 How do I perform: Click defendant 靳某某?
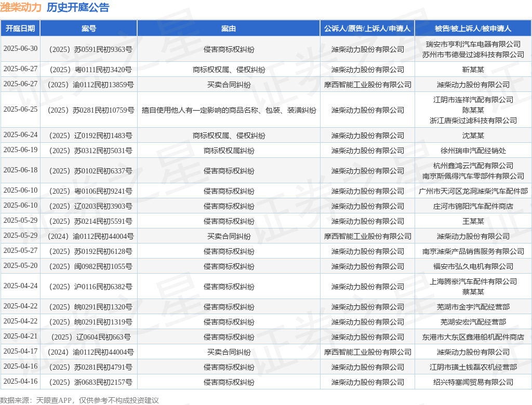click(473, 70)
